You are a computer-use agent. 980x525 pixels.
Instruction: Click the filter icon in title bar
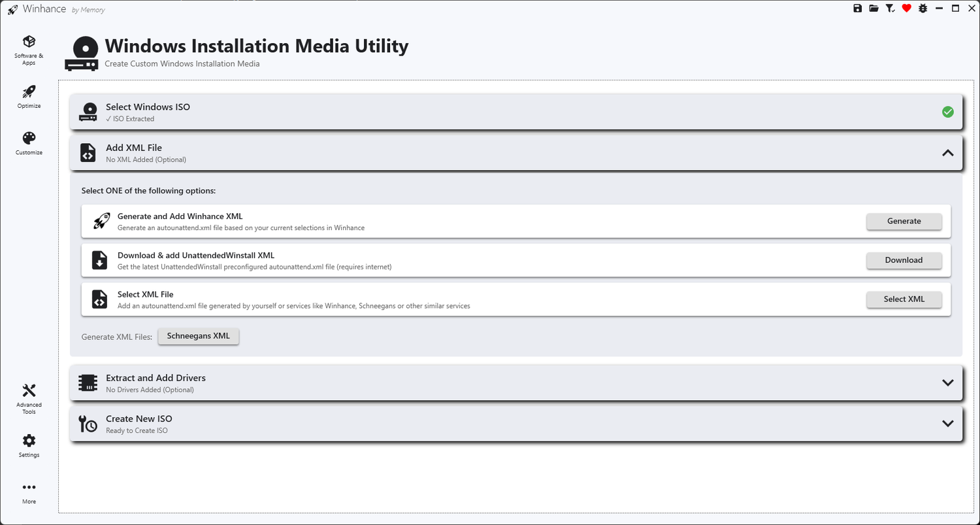click(x=890, y=8)
